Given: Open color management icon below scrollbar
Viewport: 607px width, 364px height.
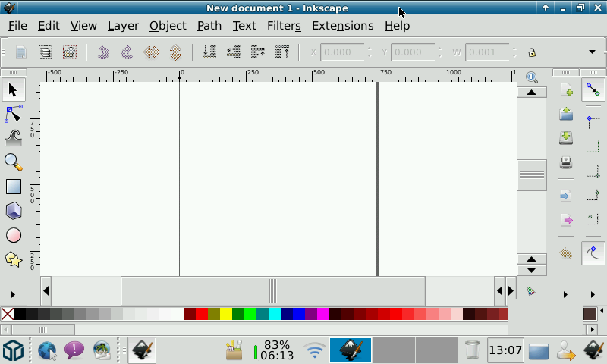Looking at the screenshot, I should (532, 291).
